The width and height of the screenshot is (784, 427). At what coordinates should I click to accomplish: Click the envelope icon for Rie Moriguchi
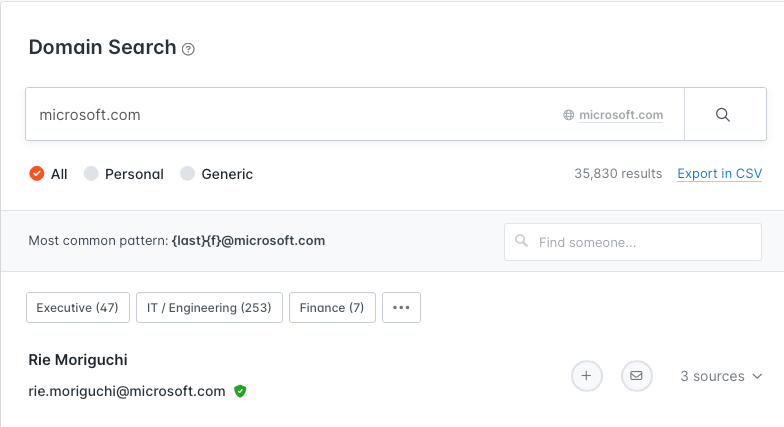637,376
